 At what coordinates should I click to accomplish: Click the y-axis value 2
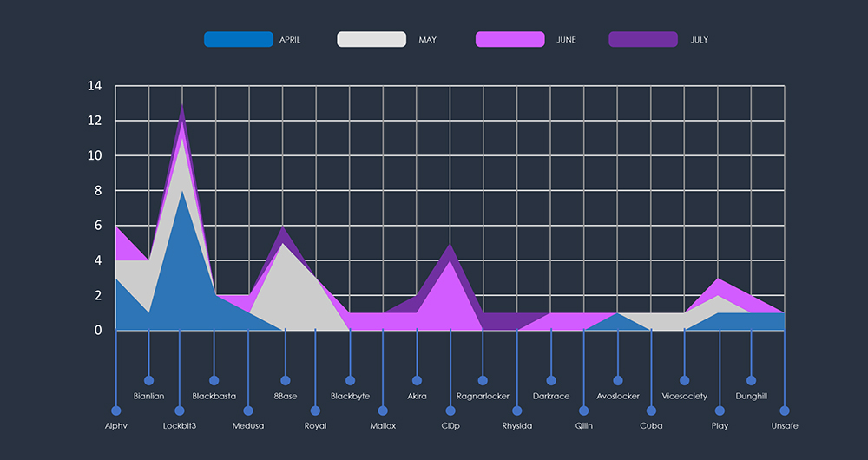(99, 295)
